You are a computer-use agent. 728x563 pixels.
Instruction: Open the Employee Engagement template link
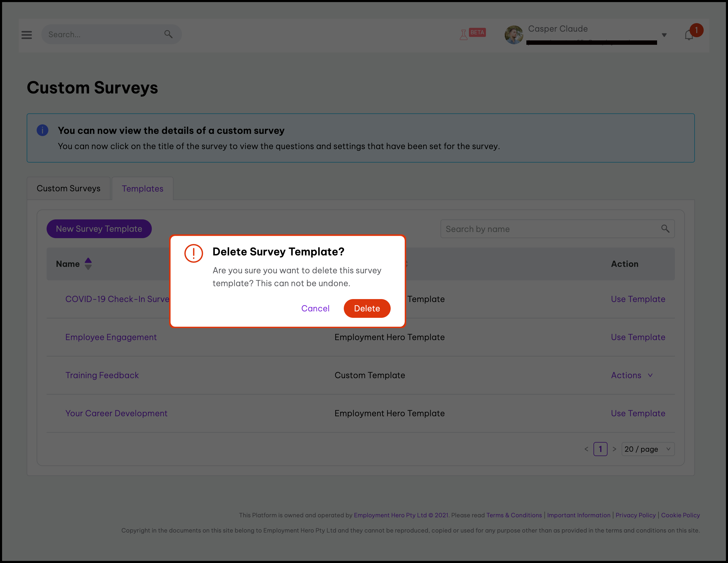111,337
